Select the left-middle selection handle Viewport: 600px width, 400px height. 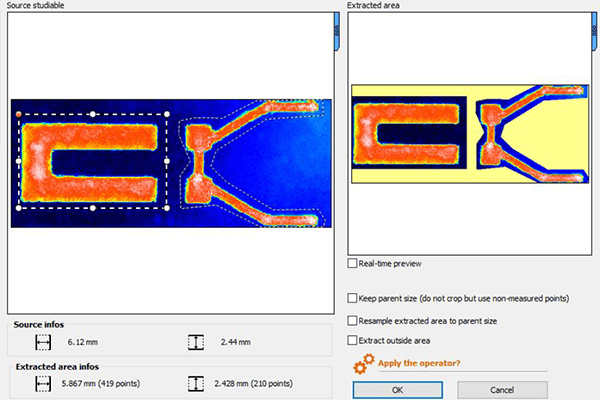[18, 161]
